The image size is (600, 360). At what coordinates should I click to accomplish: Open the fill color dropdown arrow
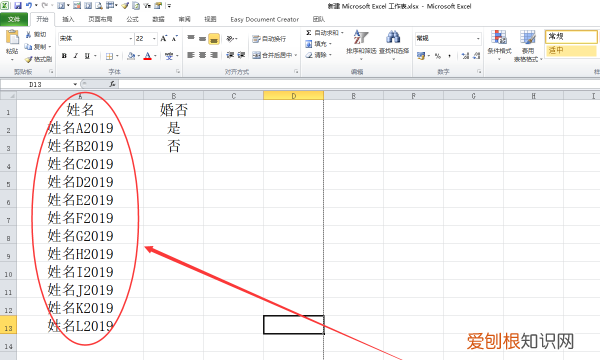tap(139, 56)
